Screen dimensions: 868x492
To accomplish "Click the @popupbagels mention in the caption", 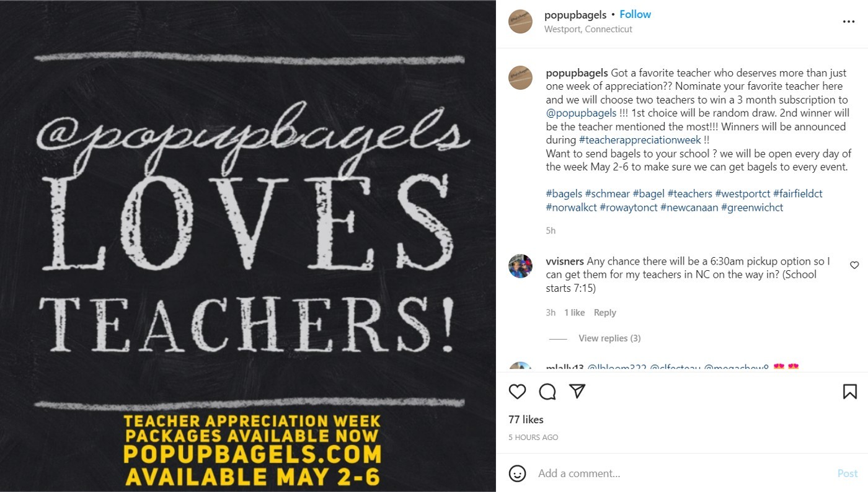I will [x=581, y=113].
